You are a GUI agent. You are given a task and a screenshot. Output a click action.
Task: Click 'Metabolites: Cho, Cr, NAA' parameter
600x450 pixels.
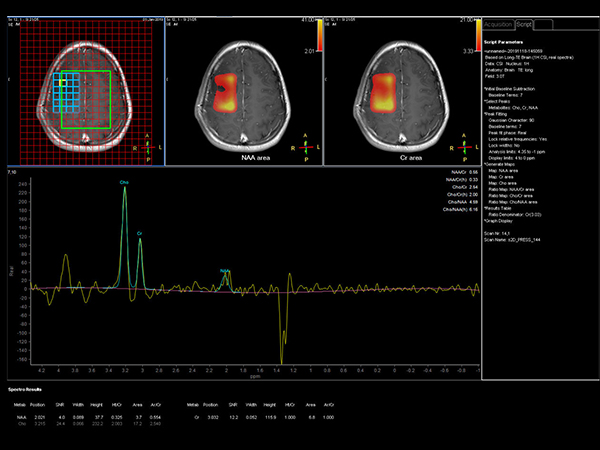[513, 108]
